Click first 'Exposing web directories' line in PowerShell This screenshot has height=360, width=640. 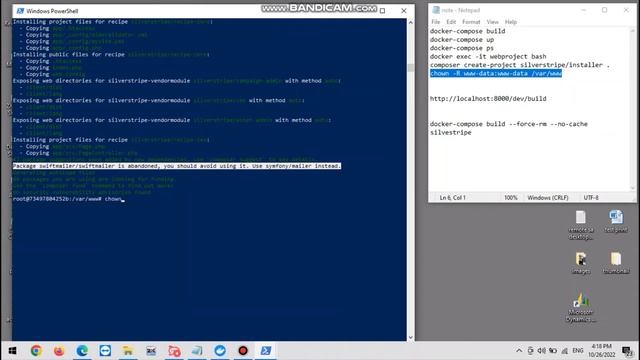[176, 81]
